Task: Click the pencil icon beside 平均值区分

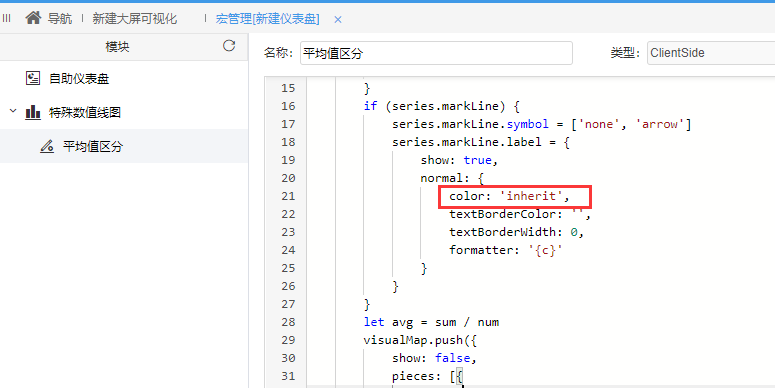Action: pyautogui.click(x=47, y=146)
